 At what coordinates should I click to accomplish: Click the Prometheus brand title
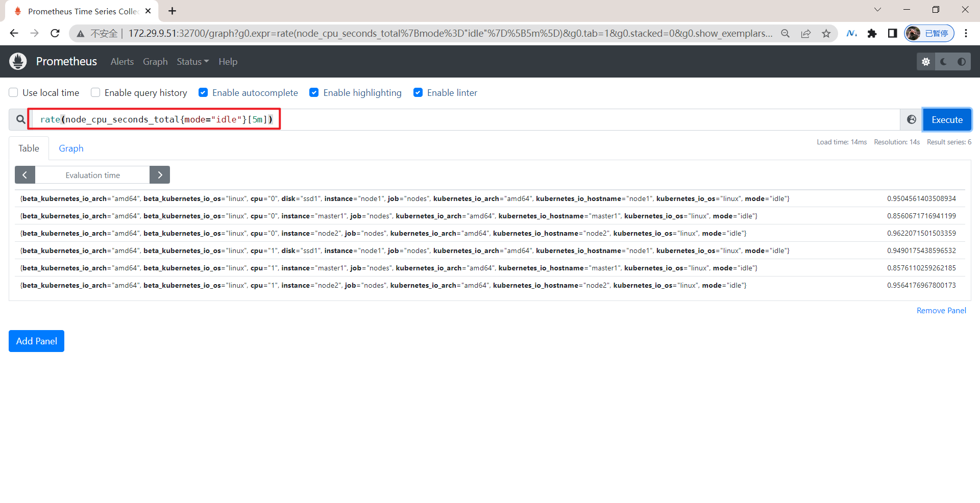coord(66,62)
